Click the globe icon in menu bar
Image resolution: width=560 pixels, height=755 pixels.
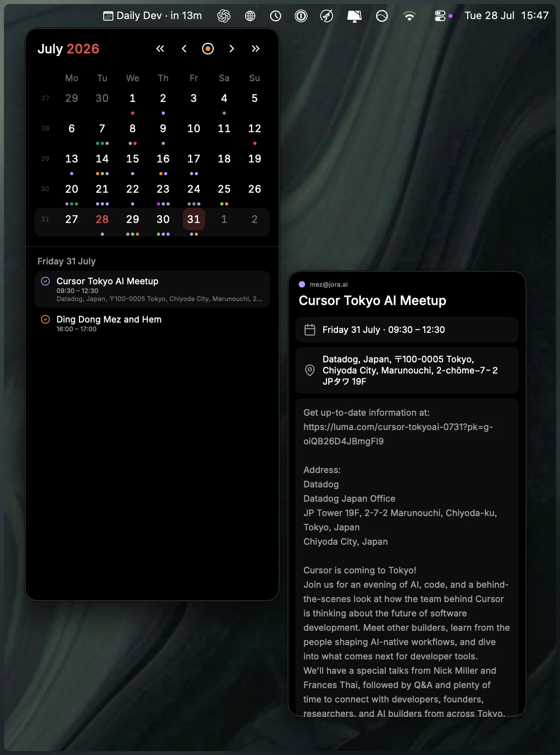coord(250,16)
